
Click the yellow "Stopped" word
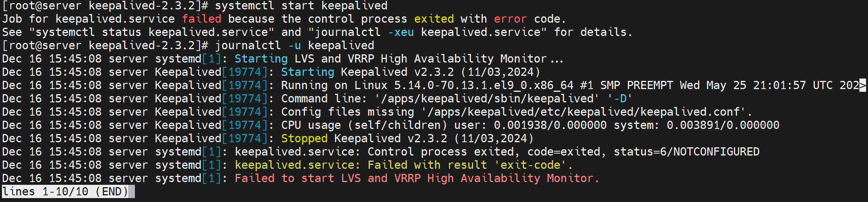point(304,139)
